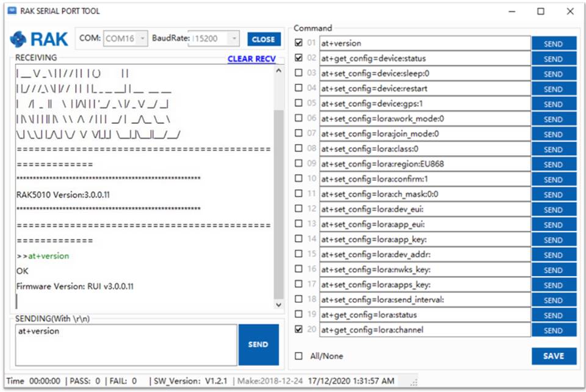Toggle the All/None checkbox

[298, 356]
